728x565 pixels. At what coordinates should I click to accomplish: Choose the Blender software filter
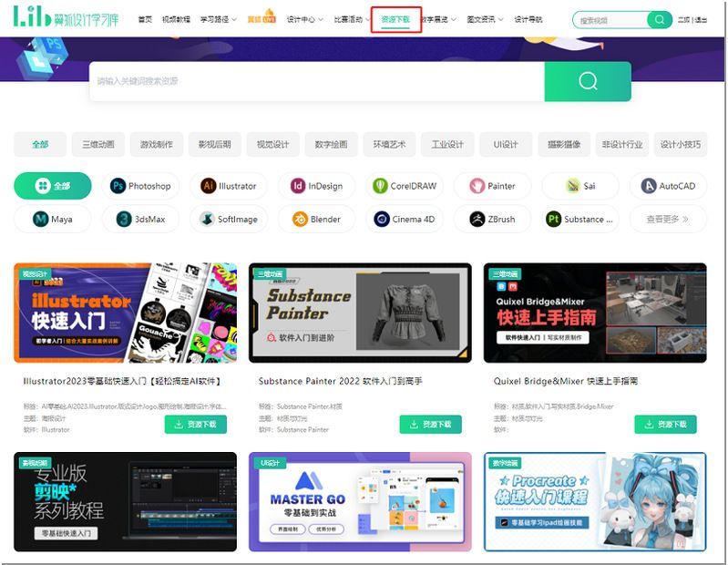coord(316,219)
